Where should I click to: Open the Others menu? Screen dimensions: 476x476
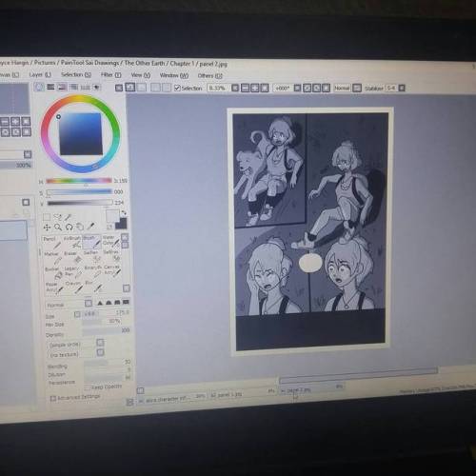[x=210, y=76]
